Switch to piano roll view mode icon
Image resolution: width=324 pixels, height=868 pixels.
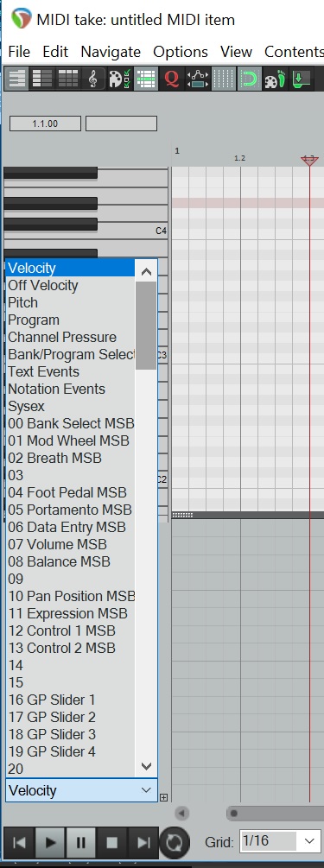tap(17, 79)
